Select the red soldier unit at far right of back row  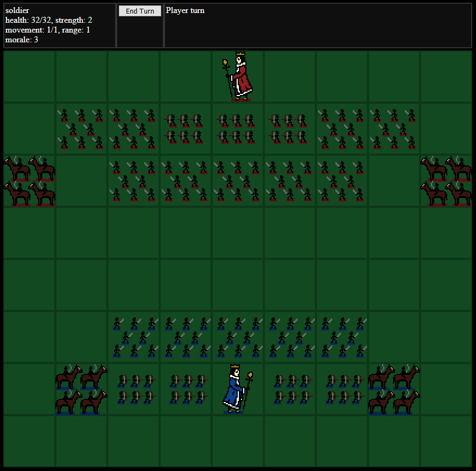[x=394, y=129]
